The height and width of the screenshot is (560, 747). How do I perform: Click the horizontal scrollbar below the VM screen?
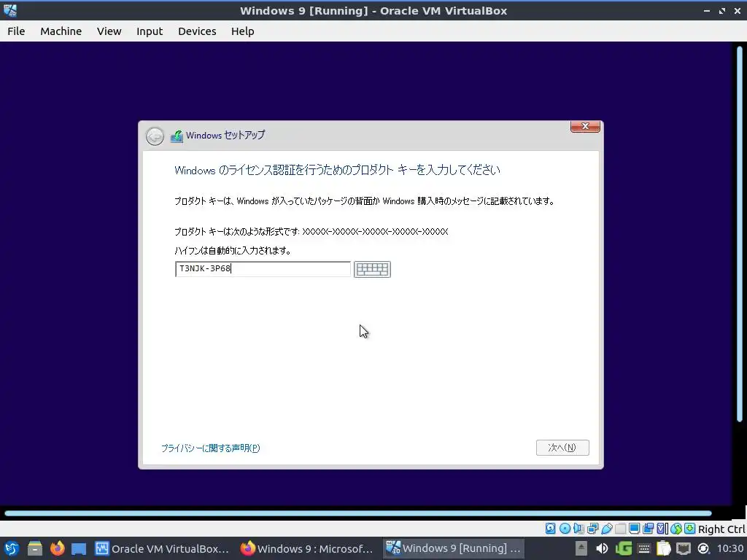pyautogui.click(x=358, y=513)
